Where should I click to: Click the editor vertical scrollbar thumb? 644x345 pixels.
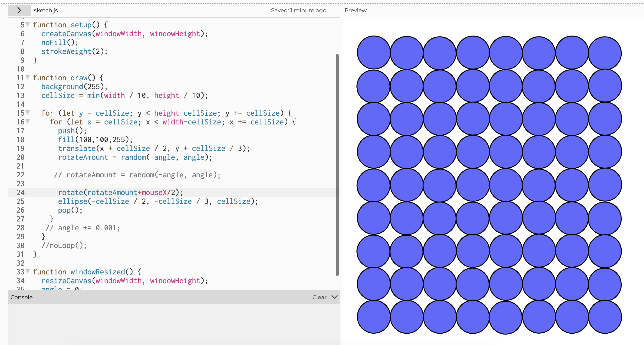(x=337, y=165)
